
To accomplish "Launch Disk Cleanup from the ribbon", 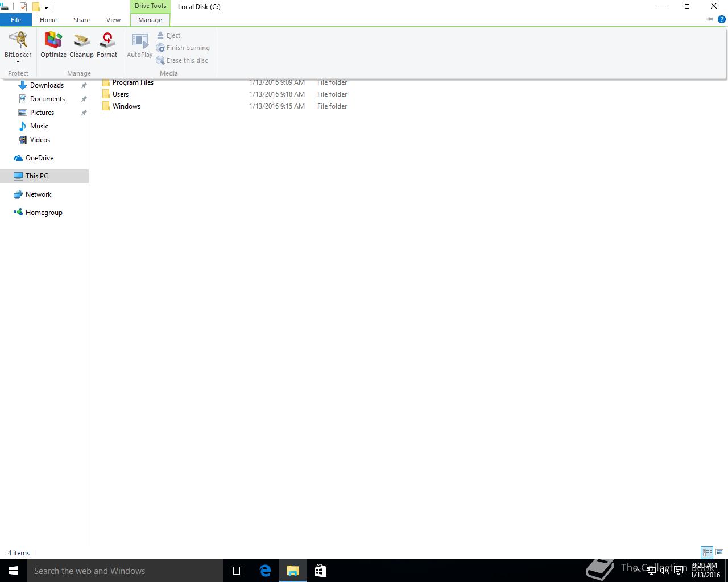I will point(81,45).
